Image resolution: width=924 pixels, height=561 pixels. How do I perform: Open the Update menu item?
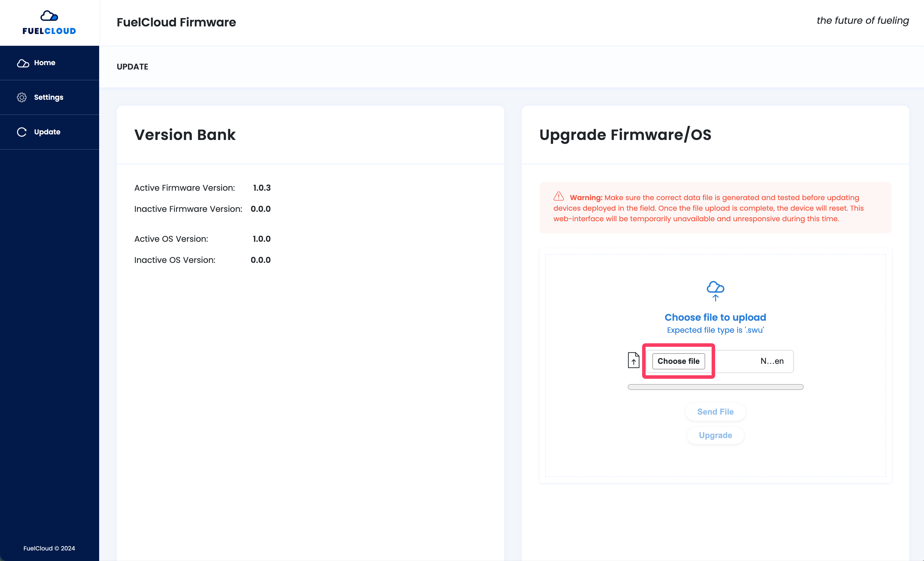point(50,132)
